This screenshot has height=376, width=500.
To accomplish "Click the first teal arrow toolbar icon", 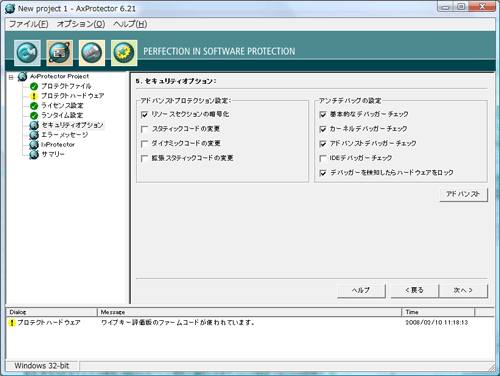I will pyautogui.click(x=27, y=53).
